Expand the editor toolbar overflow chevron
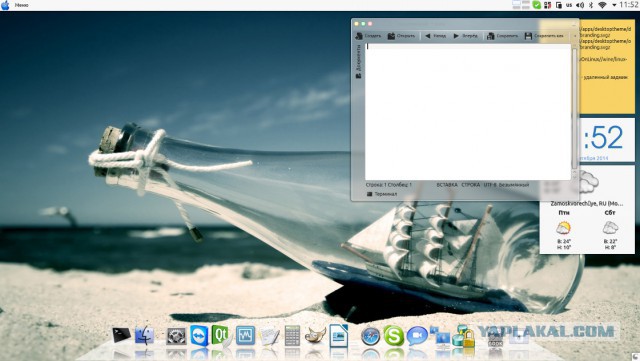640x361 pixels. pyautogui.click(x=575, y=36)
